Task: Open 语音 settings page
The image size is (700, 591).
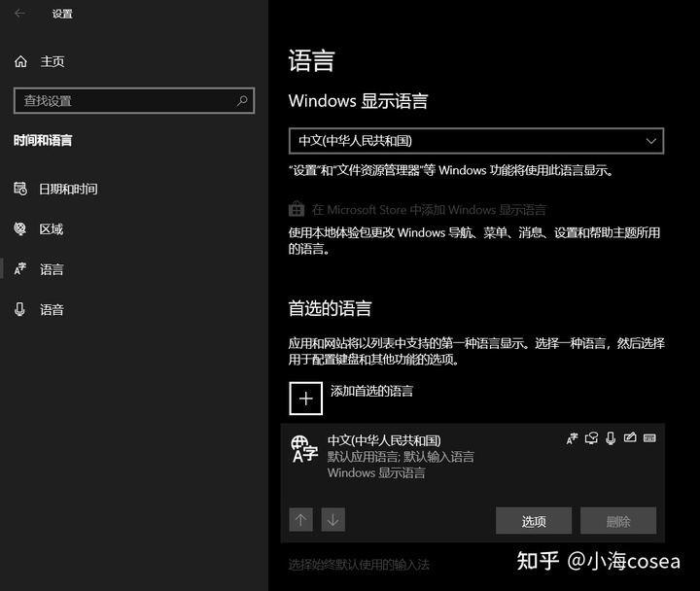Action: point(52,309)
